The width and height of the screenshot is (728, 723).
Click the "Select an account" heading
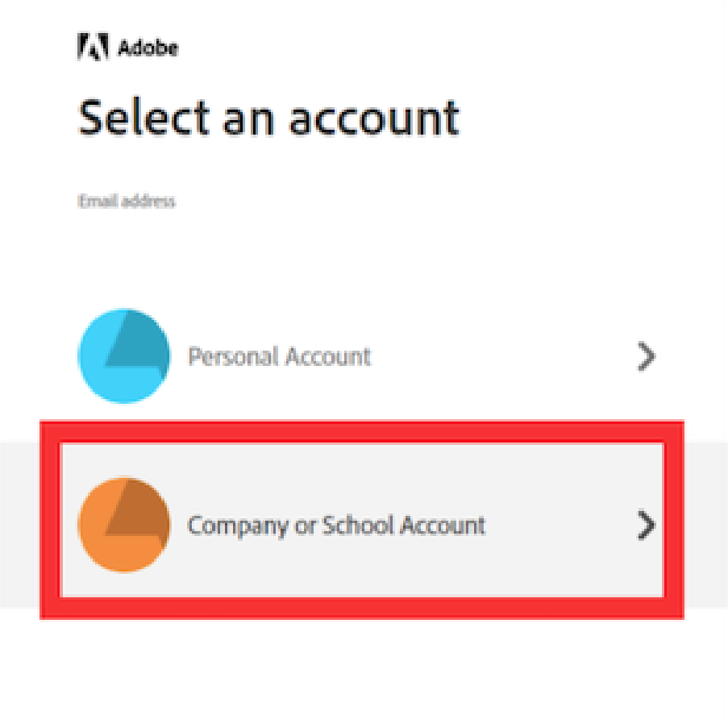coord(268,118)
